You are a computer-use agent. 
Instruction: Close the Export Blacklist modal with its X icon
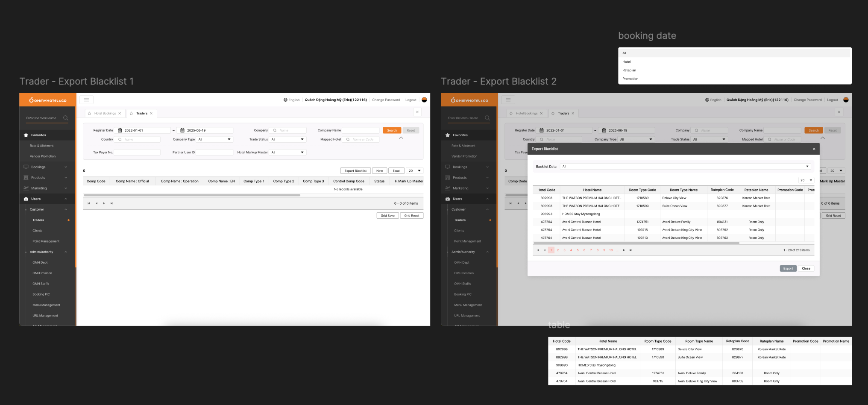[x=814, y=149]
